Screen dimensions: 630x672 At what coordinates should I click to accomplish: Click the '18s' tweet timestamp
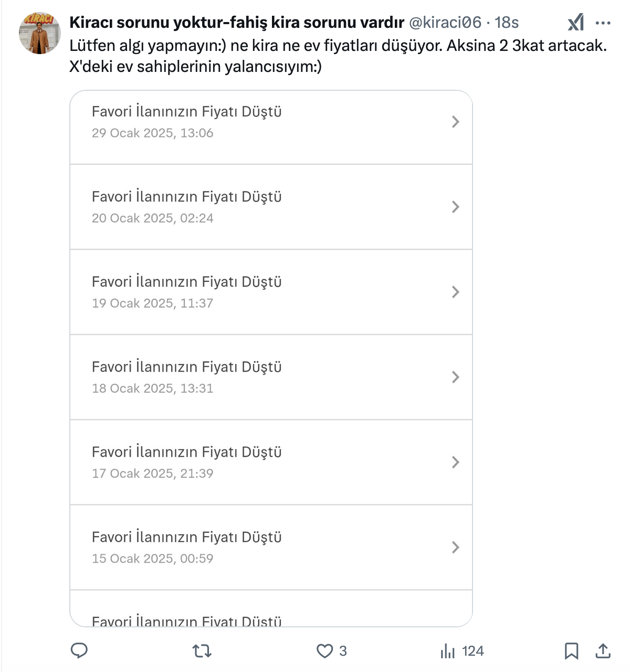click(507, 23)
